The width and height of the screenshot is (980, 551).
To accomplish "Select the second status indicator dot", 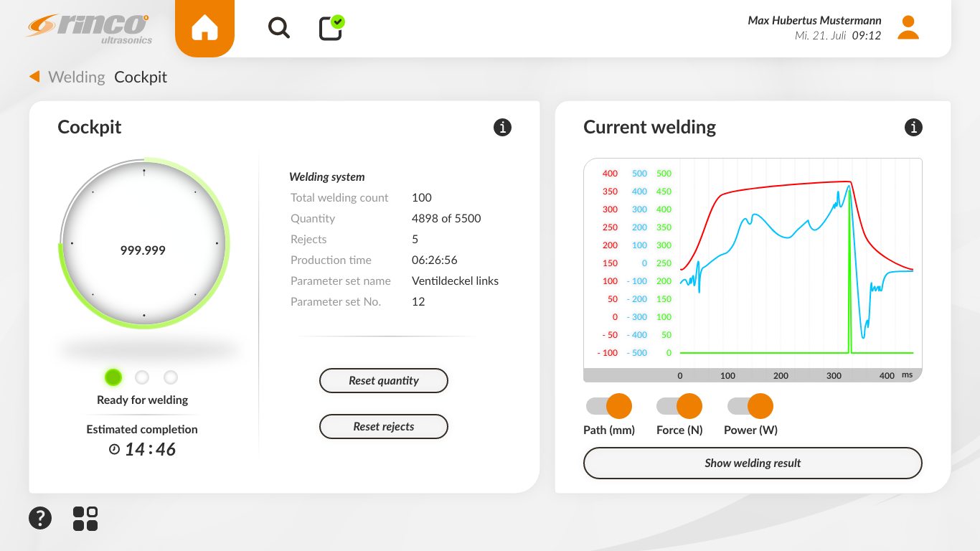I will click(x=142, y=377).
